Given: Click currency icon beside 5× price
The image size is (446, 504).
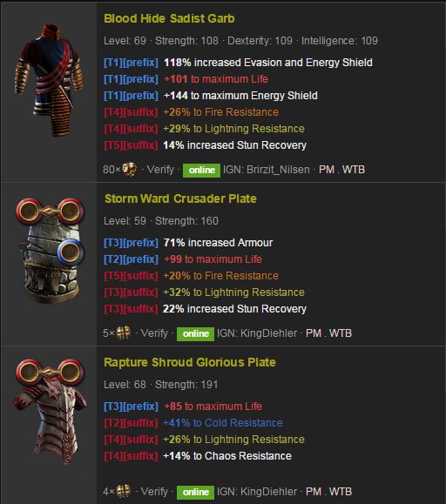Looking at the screenshot, I should pyautogui.click(x=123, y=333).
